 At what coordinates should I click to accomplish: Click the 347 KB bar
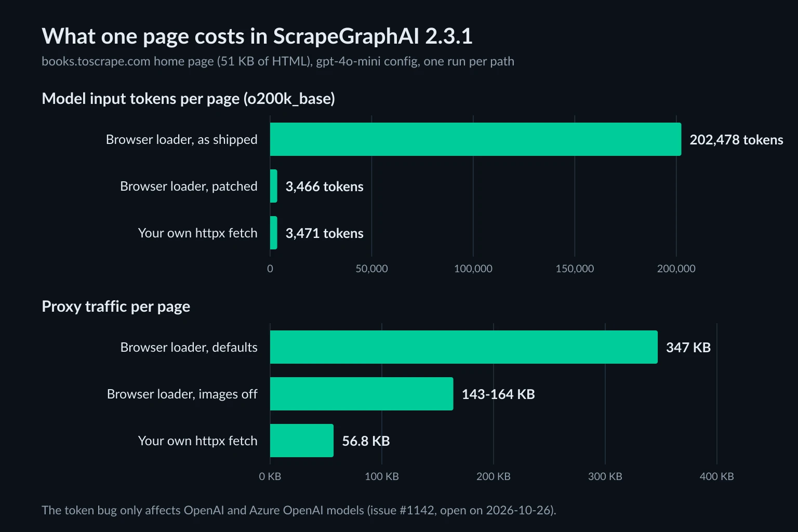(x=464, y=347)
